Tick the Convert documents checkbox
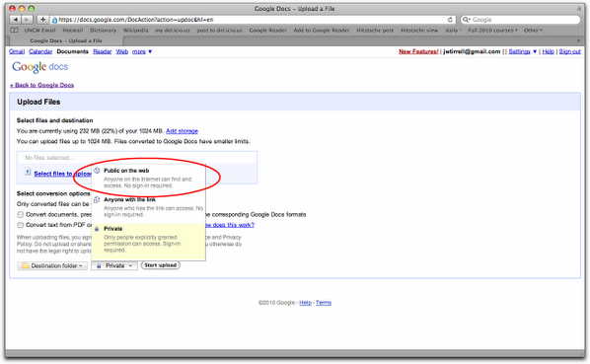 tap(21, 214)
